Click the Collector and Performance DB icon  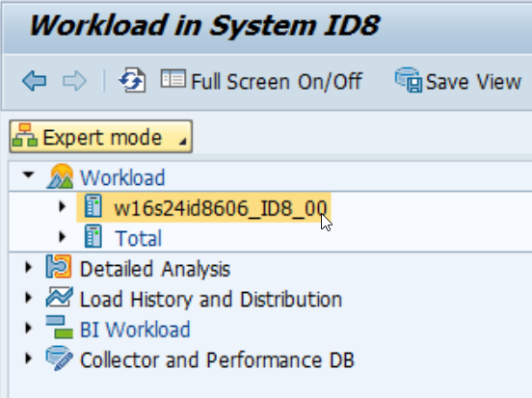(60, 358)
